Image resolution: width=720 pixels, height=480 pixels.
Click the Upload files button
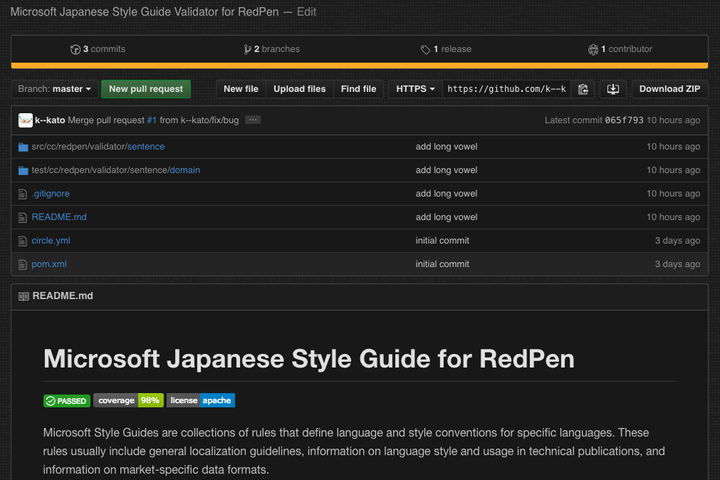pos(299,89)
